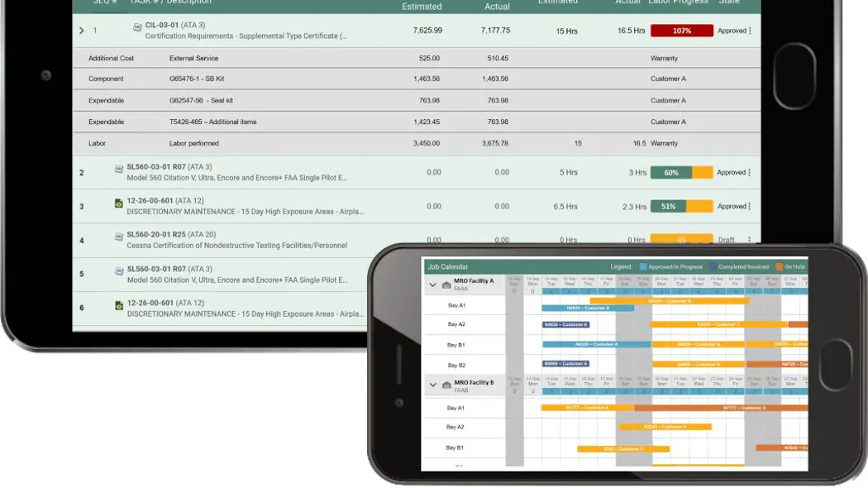Open the kebab menu for sequence 2 row
The height and width of the screenshot is (488, 868).
[750, 173]
